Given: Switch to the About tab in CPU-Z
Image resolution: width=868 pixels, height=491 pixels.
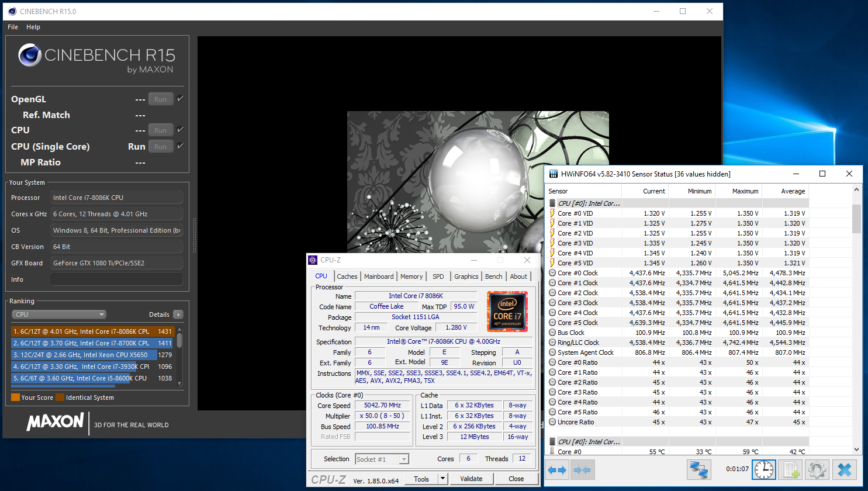Looking at the screenshot, I should pos(518,276).
